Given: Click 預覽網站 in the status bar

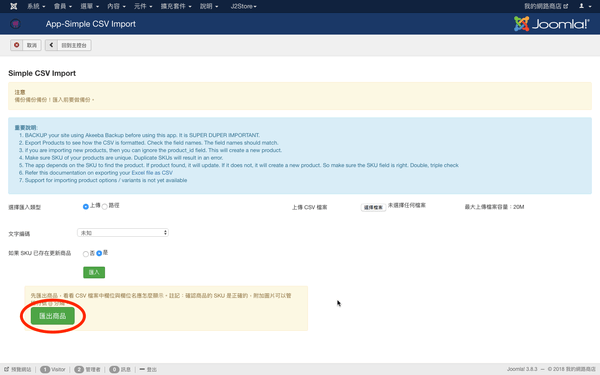Looking at the screenshot, I should tap(18, 369).
